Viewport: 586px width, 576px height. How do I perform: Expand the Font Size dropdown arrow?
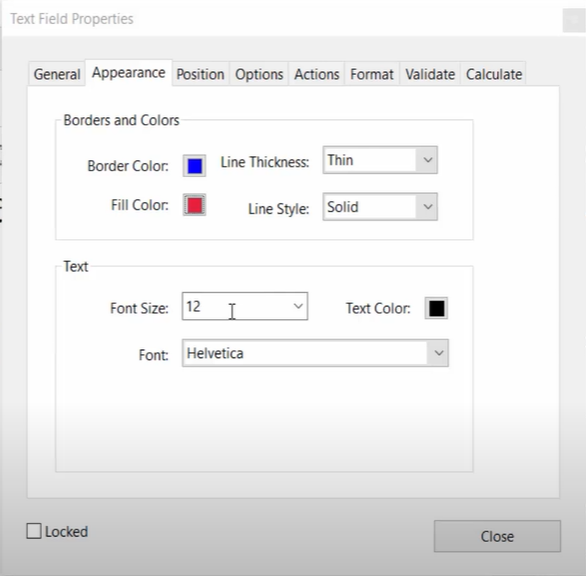coord(298,306)
